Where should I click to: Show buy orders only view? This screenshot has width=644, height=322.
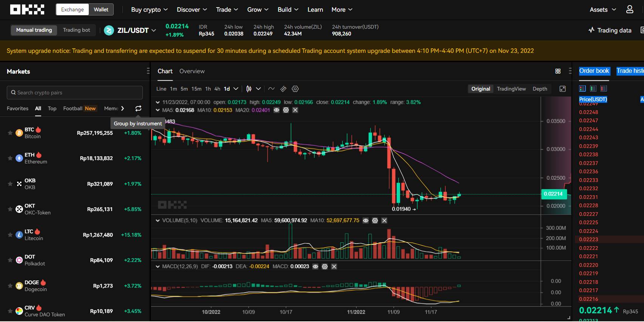point(593,88)
